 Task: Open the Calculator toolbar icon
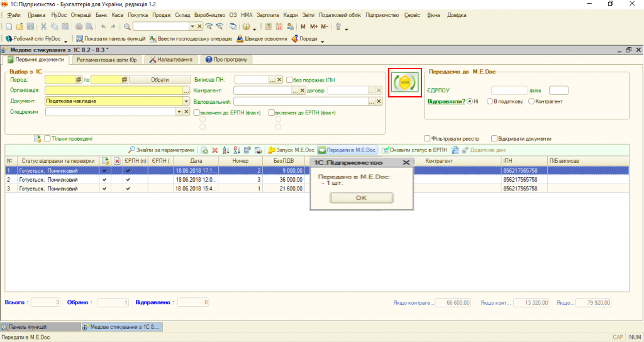tap(268, 26)
